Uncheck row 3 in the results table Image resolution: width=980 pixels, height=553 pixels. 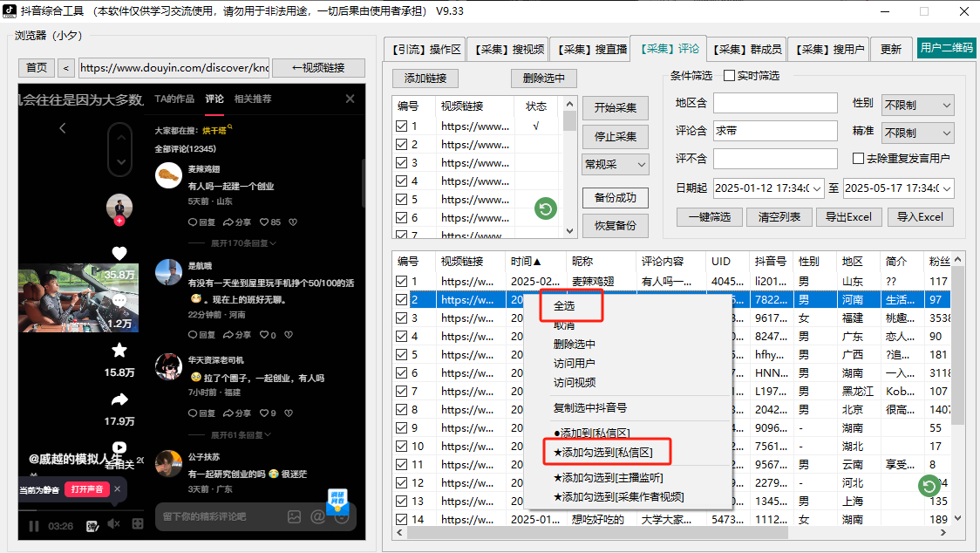[x=401, y=318]
